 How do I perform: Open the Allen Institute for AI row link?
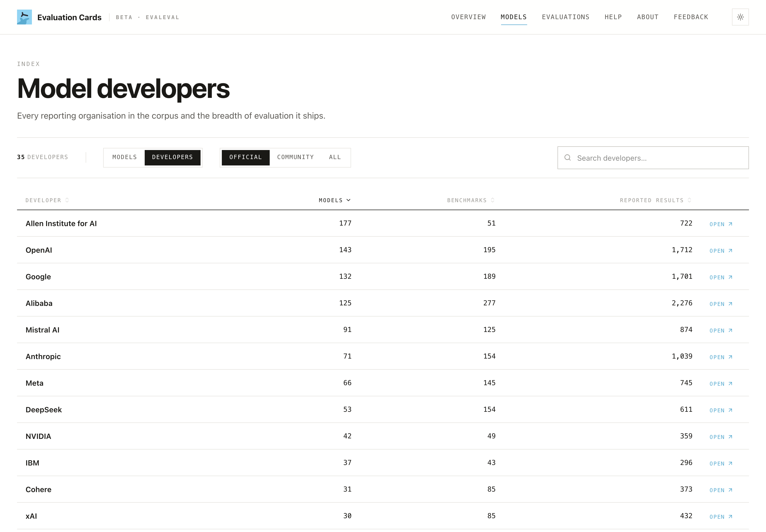(721, 224)
